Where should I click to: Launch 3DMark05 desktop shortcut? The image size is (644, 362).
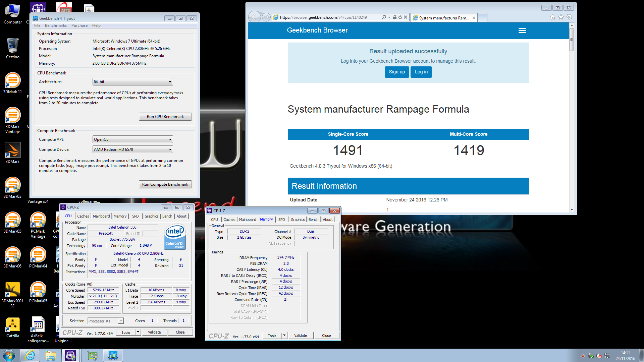tap(12, 223)
